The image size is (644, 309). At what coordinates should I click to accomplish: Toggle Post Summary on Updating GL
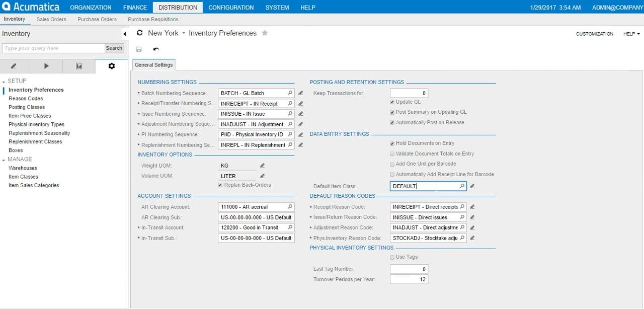click(x=392, y=112)
